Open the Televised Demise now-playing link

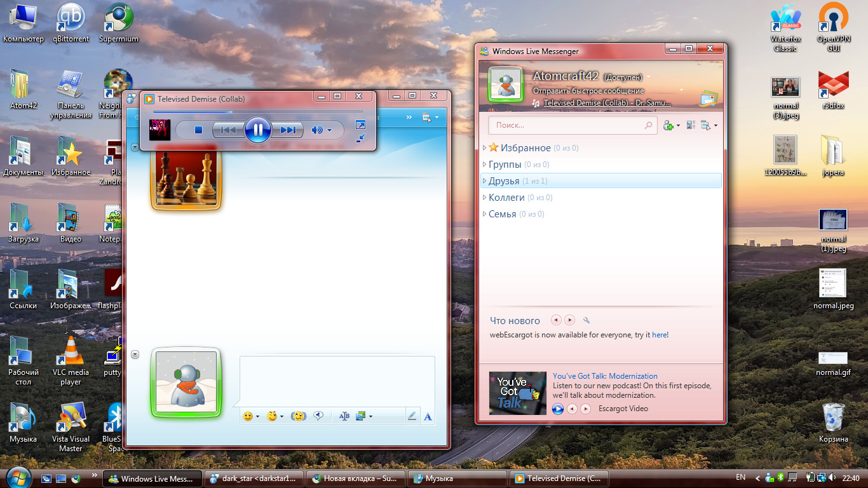(607, 103)
